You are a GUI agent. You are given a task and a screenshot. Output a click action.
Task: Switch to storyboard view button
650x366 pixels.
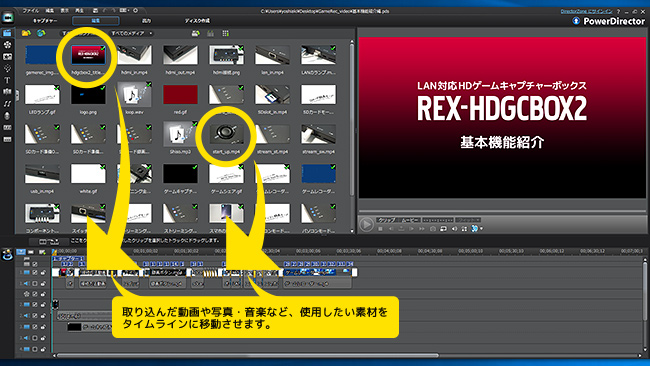coord(31,252)
